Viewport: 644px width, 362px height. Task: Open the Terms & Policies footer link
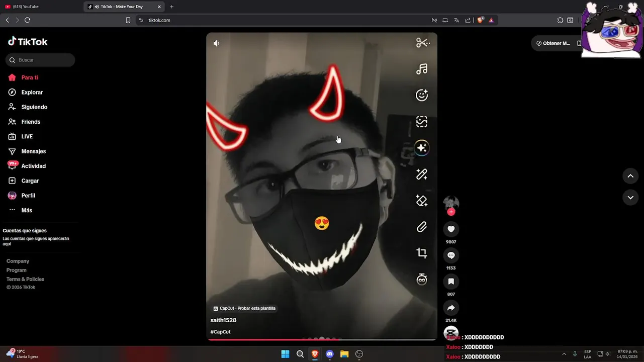point(25,279)
